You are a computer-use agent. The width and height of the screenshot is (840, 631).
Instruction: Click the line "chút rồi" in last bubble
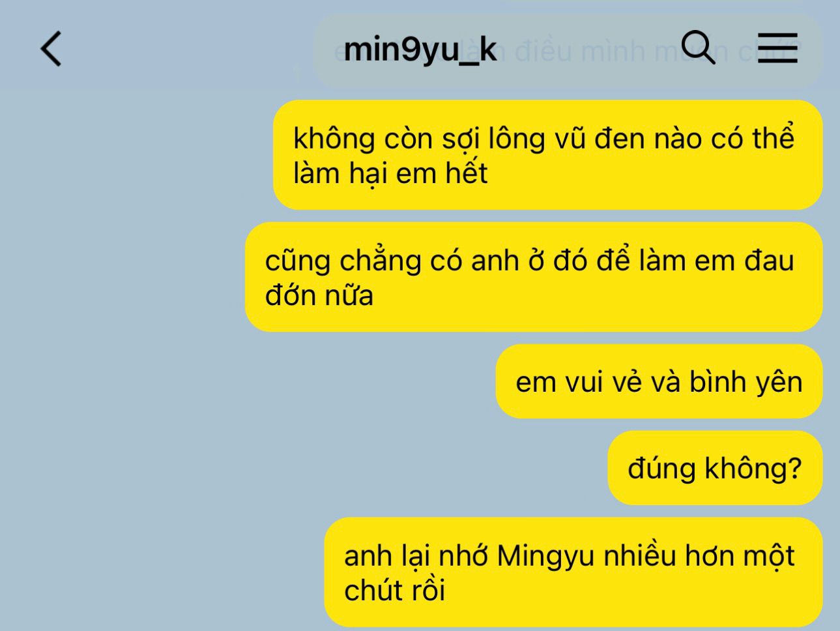coord(394,591)
